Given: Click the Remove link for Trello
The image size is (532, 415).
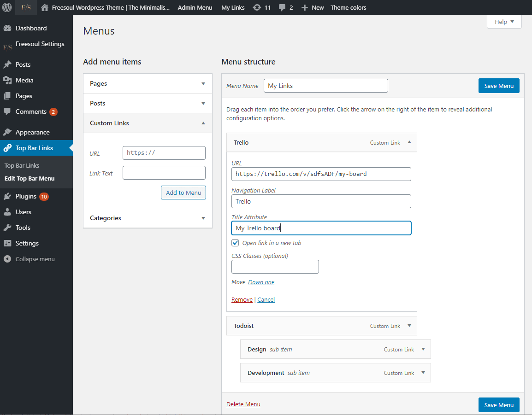Looking at the screenshot, I should 242,299.
